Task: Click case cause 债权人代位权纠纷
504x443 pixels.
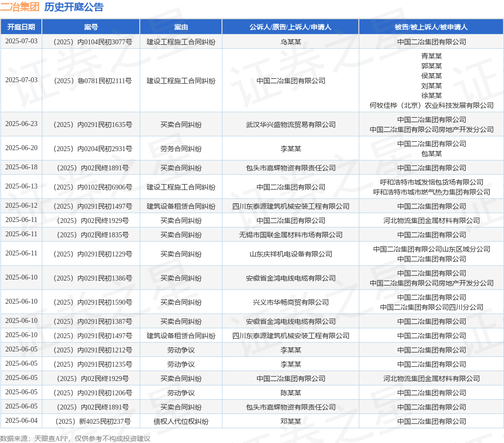Action: click(x=181, y=421)
